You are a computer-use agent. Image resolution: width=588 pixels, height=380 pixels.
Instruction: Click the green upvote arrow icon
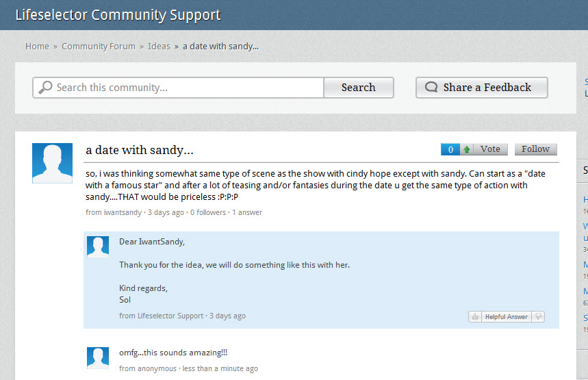467,149
